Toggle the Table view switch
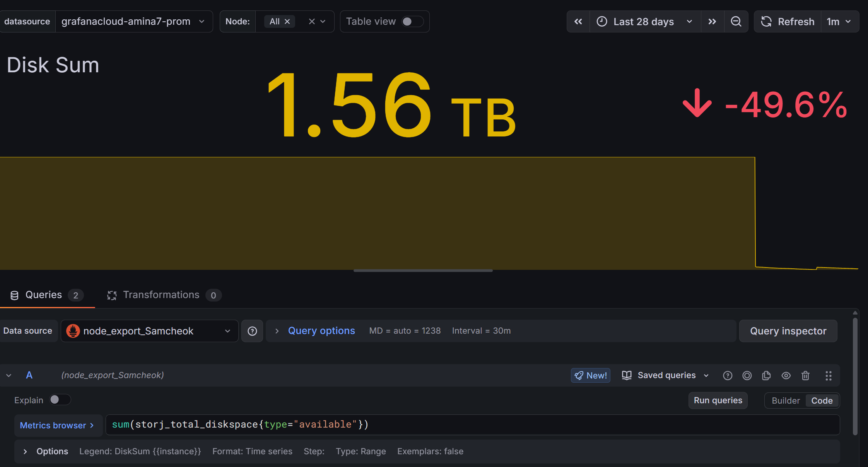This screenshot has height=467, width=868. pyautogui.click(x=412, y=22)
